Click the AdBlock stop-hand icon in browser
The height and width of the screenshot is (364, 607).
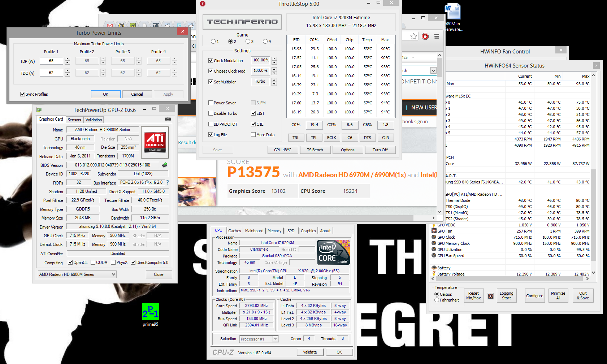[425, 36]
